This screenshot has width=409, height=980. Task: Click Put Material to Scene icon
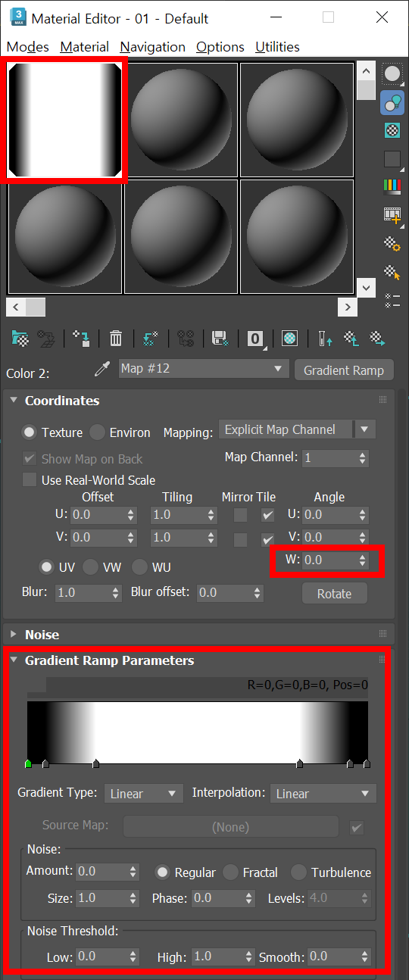[46, 339]
